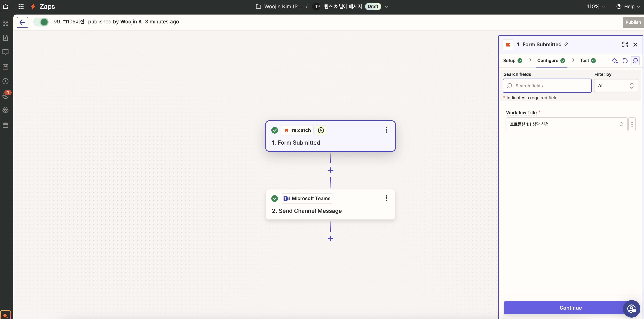Open the 110% zoom level dropdown

(596, 7)
